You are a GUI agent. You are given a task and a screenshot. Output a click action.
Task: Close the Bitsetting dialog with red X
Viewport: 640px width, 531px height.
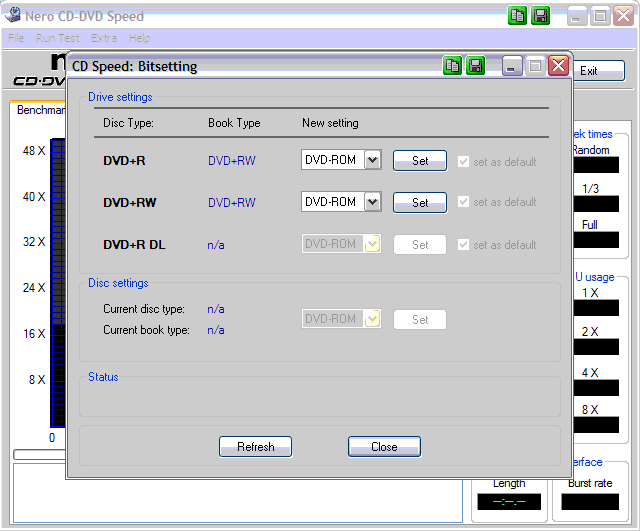tap(558, 66)
